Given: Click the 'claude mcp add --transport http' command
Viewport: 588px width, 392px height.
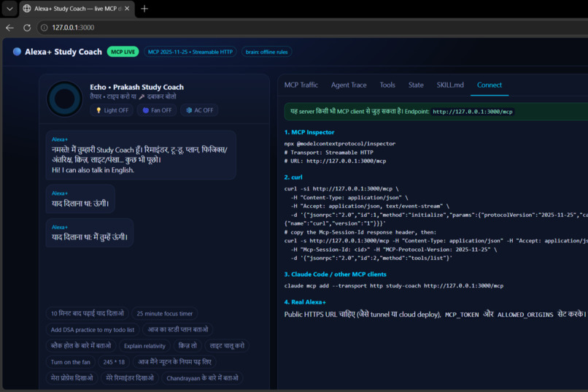Looking at the screenshot, I should pyautogui.click(x=394, y=286).
